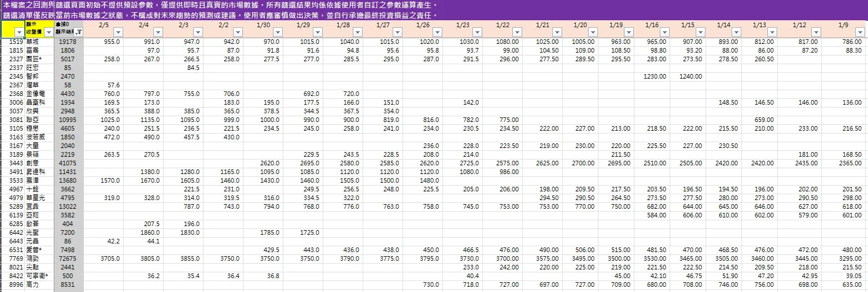Open the 1/23 column filter button

point(477,33)
